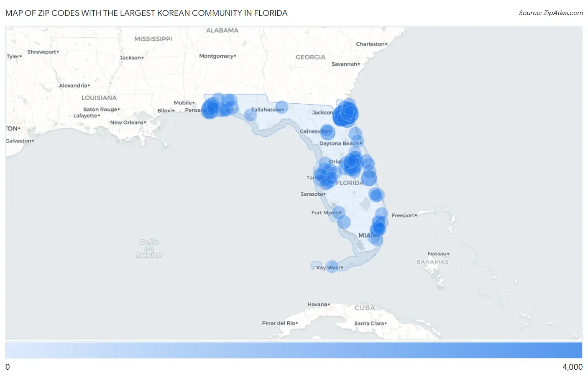
Task: Click the color gradient legend bar
Action: tap(294, 350)
